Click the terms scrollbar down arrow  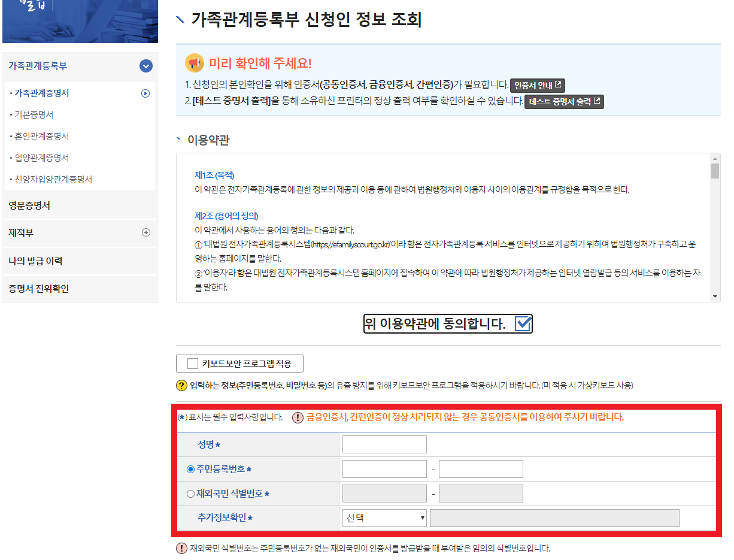click(x=715, y=297)
